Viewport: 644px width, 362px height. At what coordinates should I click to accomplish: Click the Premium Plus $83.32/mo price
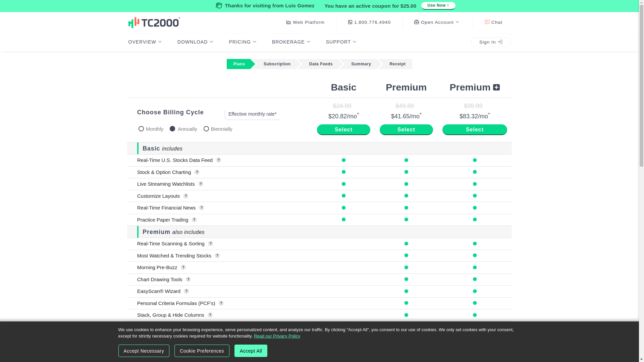pos(475,116)
